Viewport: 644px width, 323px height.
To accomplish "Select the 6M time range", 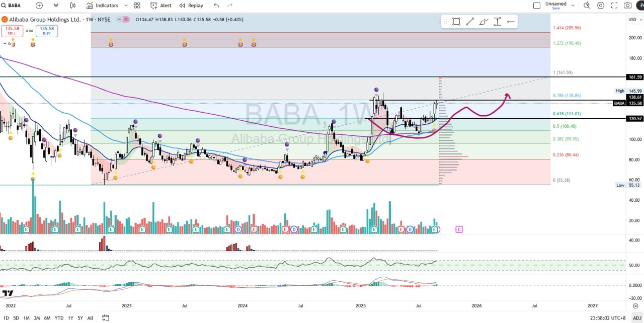I will [x=47, y=318].
